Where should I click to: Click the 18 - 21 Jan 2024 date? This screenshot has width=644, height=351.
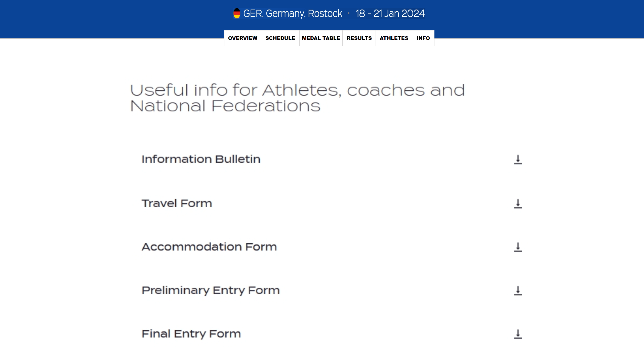(x=390, y=14)
